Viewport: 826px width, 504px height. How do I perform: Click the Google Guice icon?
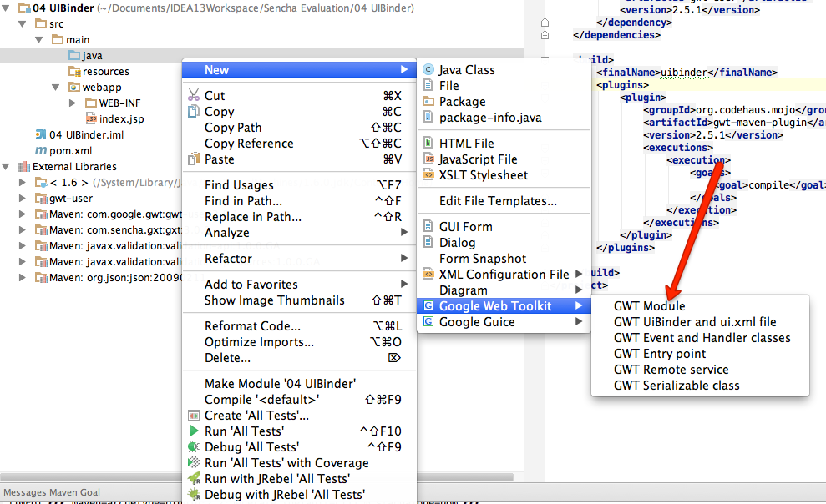point(428,321)
